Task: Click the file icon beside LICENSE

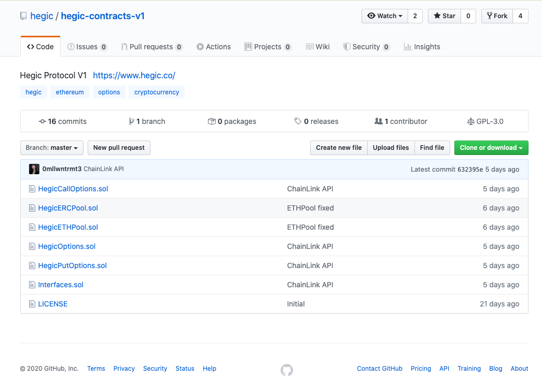Action: click(32, 304)
